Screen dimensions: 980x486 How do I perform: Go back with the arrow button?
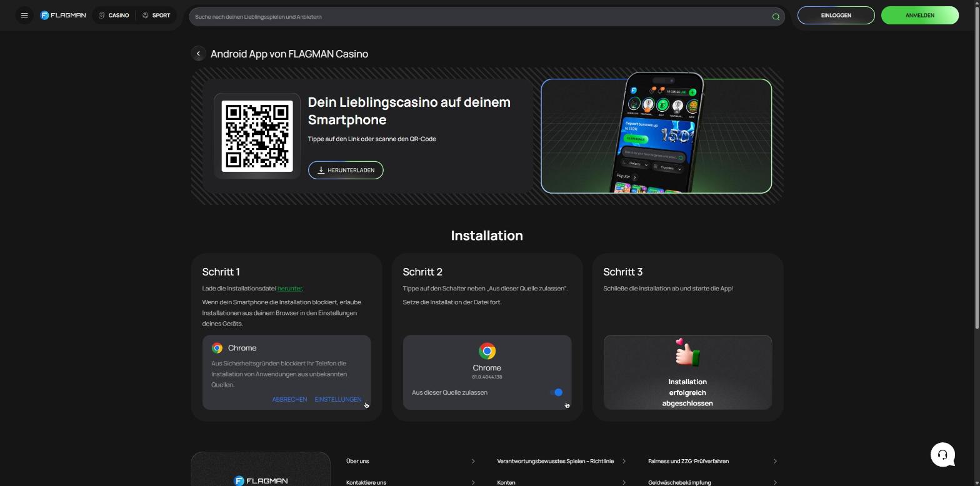[198, 54]
